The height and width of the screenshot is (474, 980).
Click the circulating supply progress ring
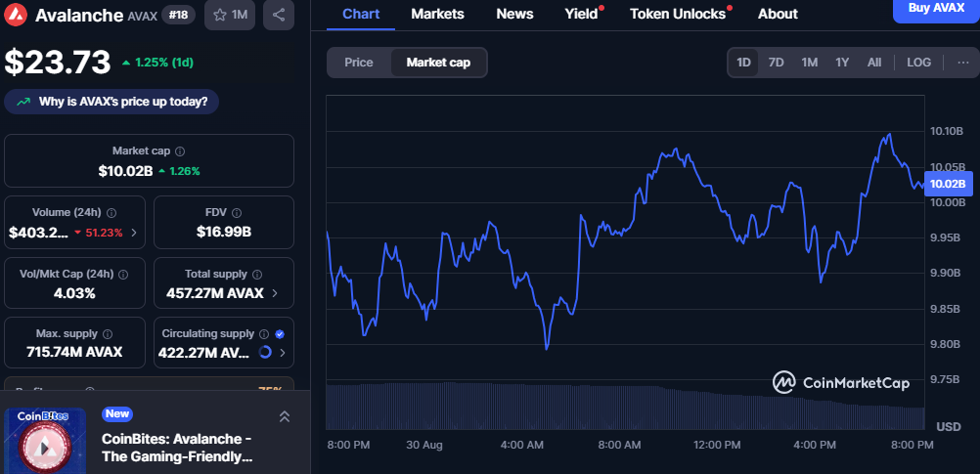[264, 352]
